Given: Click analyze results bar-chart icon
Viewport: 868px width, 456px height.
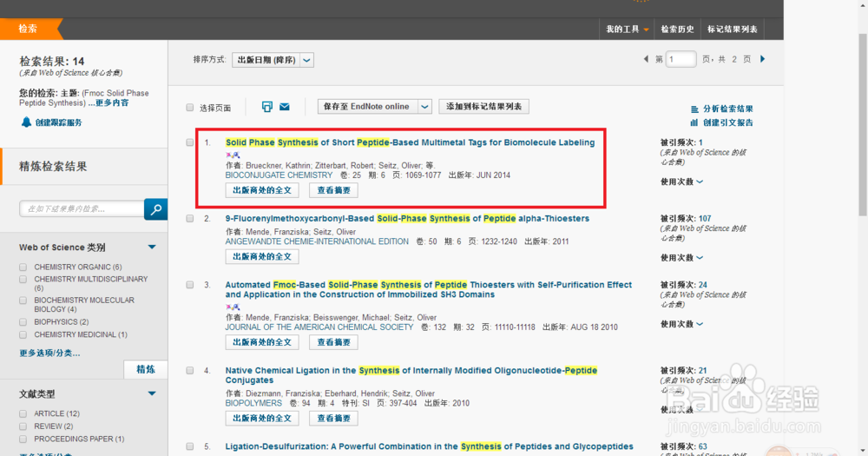Looking at the screenshot, I should [694, 109].
